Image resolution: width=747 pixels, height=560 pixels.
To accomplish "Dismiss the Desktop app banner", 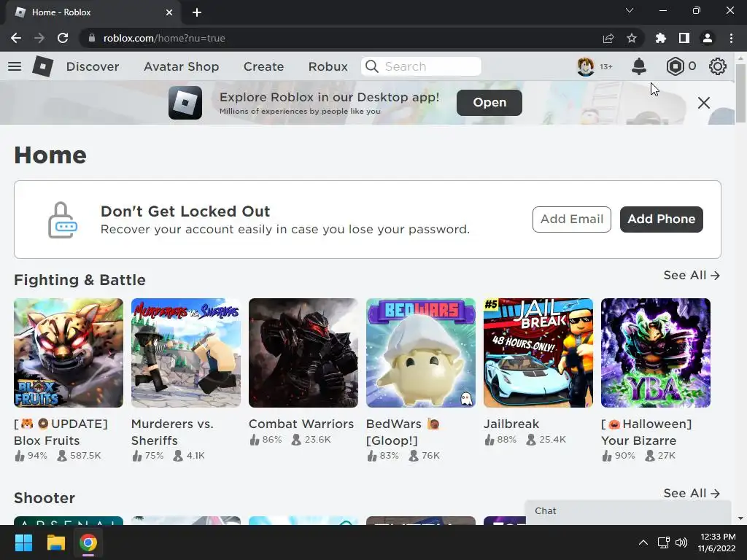I will click(704, 102).
